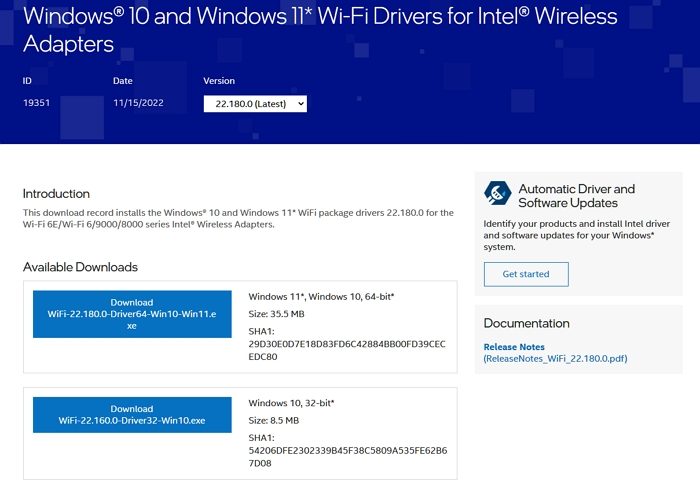Click the Automatic Driver update hexagon icon
This screenshot has height=490, width=700.
497,193
